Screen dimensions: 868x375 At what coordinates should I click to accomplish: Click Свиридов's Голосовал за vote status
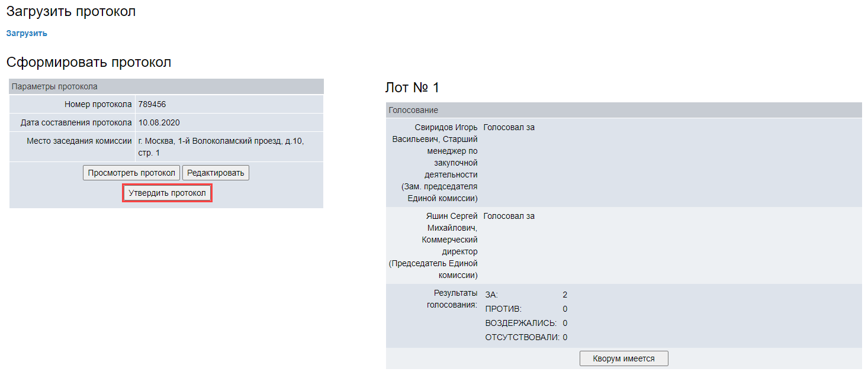coord(509,127)
